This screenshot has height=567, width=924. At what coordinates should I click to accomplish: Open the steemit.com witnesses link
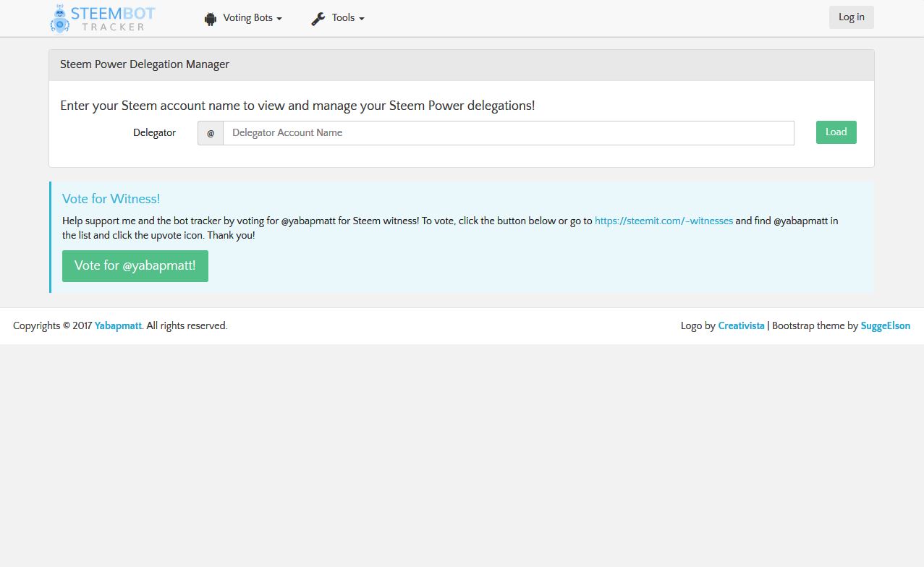(664, 221)
